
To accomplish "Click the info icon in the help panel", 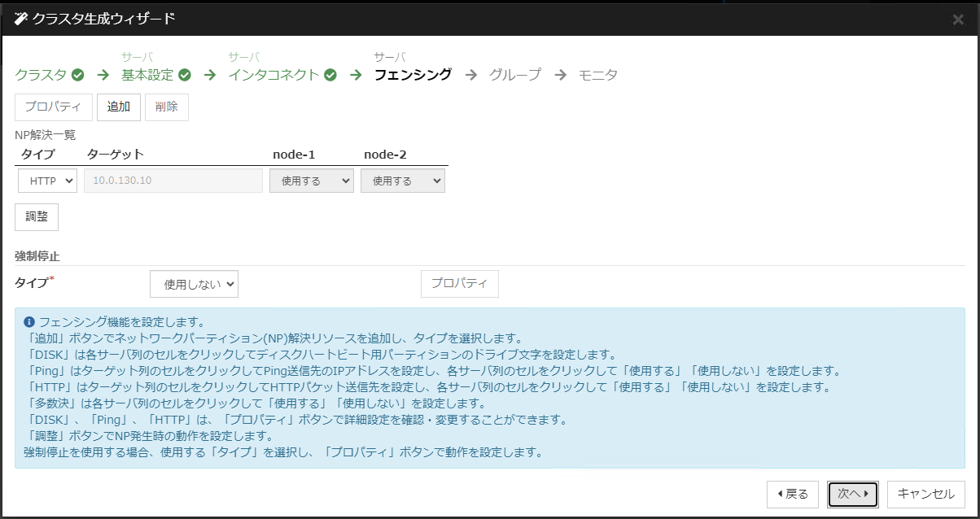I will (29, 321).
